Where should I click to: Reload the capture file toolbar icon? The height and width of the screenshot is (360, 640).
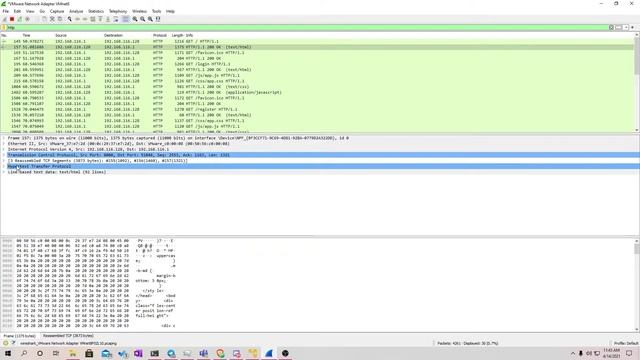coord(60,19)
